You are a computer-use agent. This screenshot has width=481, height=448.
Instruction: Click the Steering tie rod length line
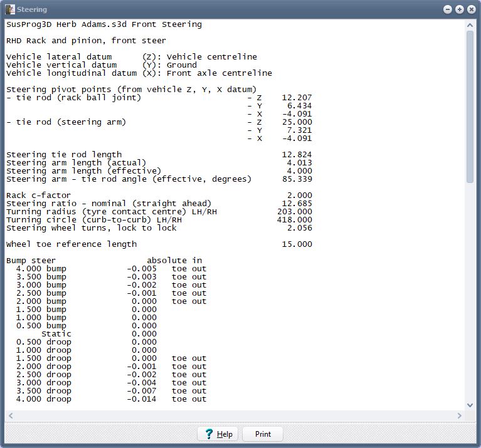64,155
